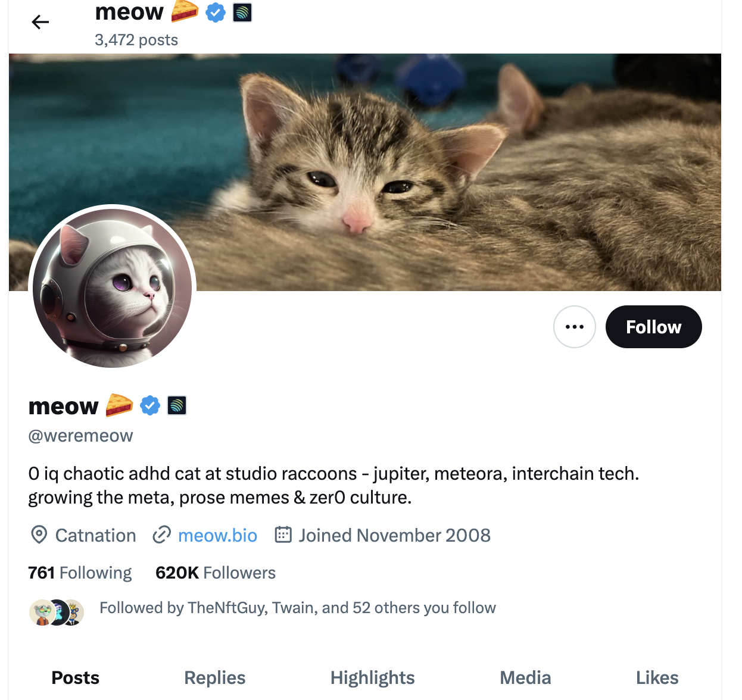Click the blue verified badge in header
This screenshot has height=700, width=742.
coord(216,12)
